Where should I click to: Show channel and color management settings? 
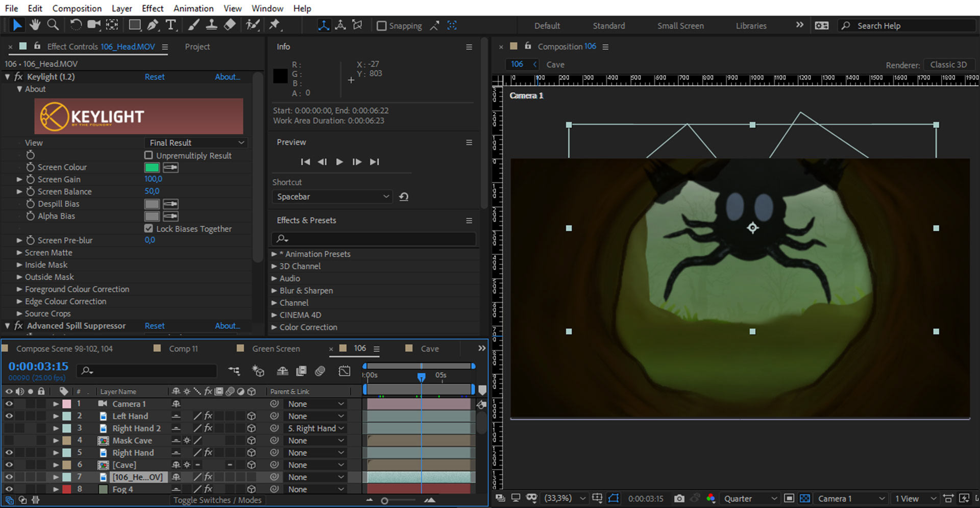click(710, 498)
